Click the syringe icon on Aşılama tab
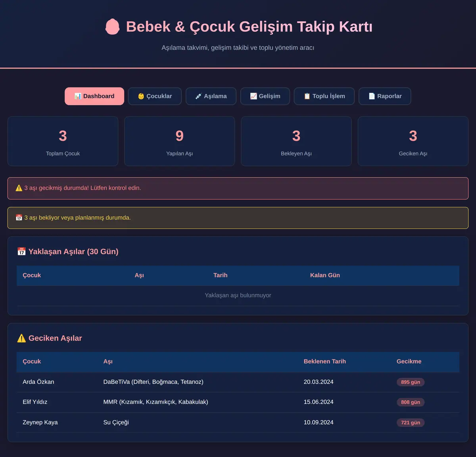Image resolution: width=476 pixels, height=457 pixels. 198,96
